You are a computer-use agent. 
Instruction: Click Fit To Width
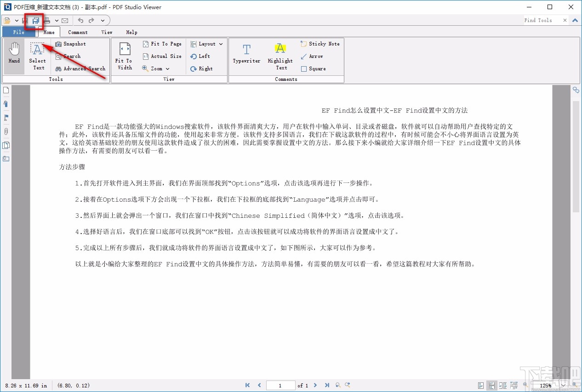[125, 57]
